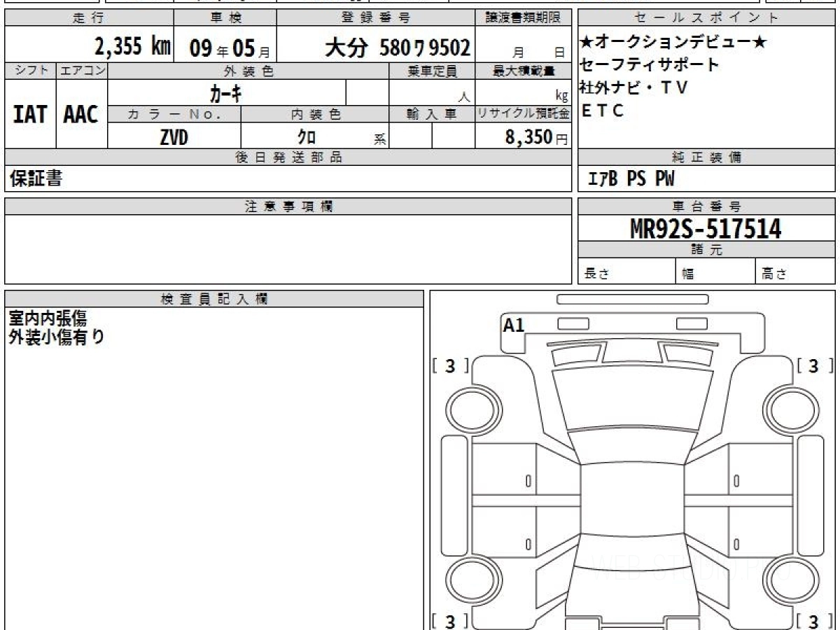Viewport: 840px width, 630px height.
Task: Click the registration number 大分 580 ワ 9502
Action: pyautogui.click(x=398, y=48)
